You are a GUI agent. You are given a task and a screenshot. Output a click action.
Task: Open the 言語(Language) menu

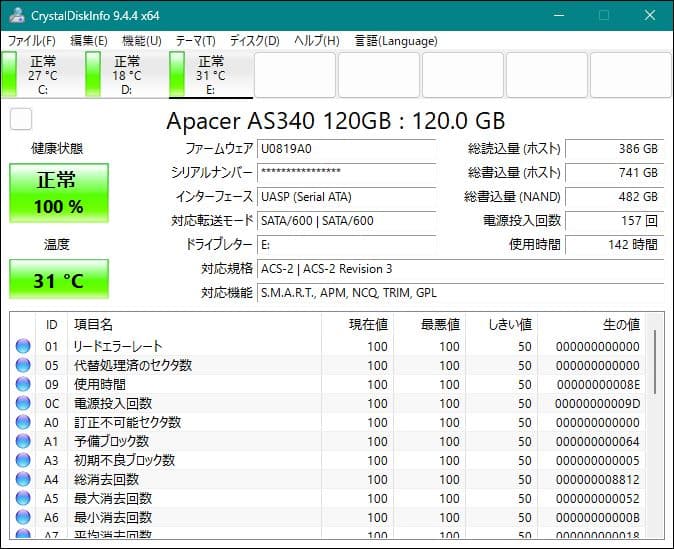pyautogui.click(x=396, y=41)
